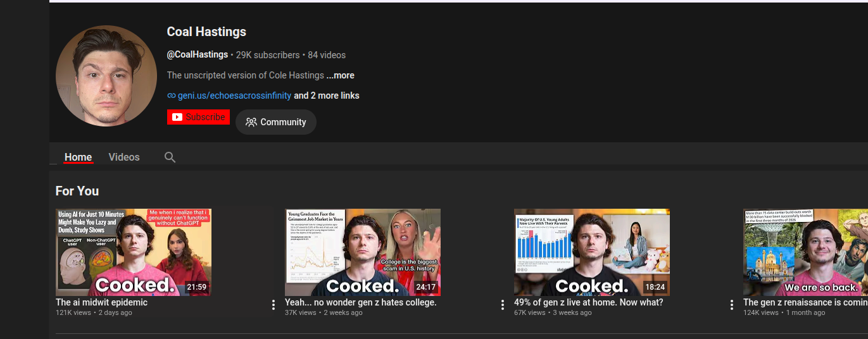Open geni.us/echoesacrossinfinity link
The height and width of the screenshot is (339, 868).
click(x=234, y=96)
